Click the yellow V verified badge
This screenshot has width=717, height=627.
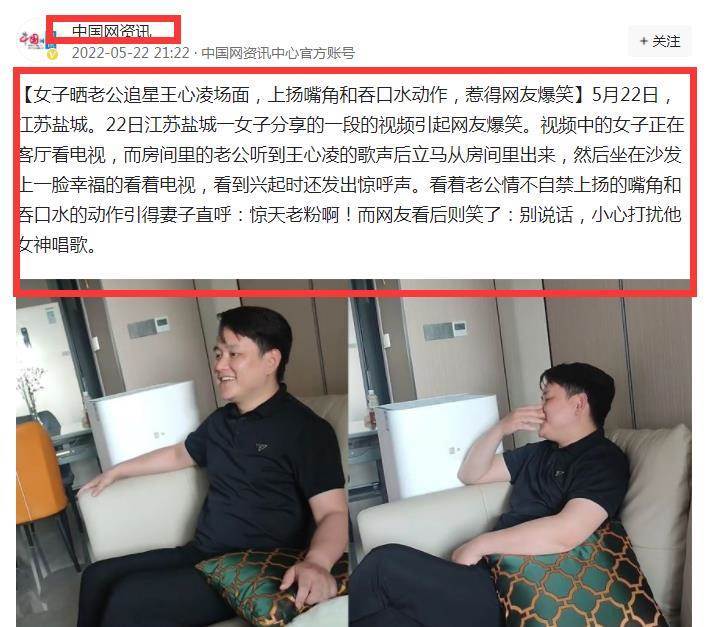pyautogui.click(x=53, y=55)
